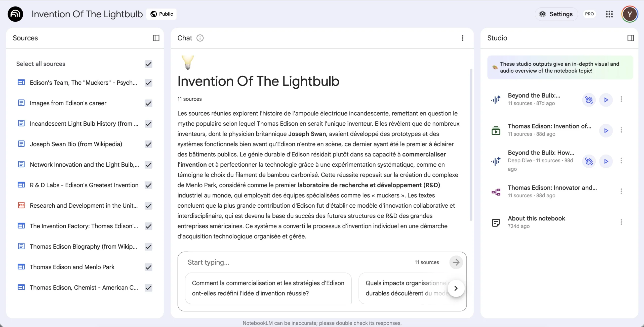Open the Google apps grid
The width and height of the screenshot is (644, 327).
pos(609,14)
